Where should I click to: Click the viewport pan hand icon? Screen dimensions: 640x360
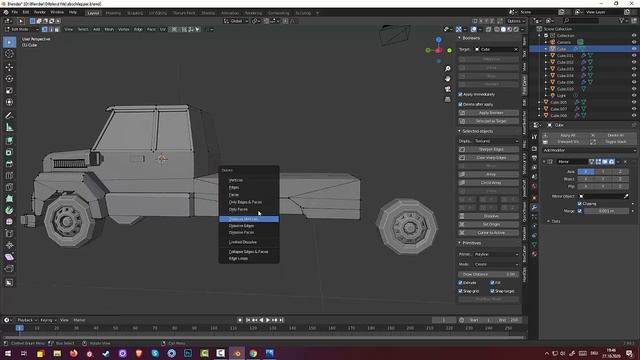[448, 79]
